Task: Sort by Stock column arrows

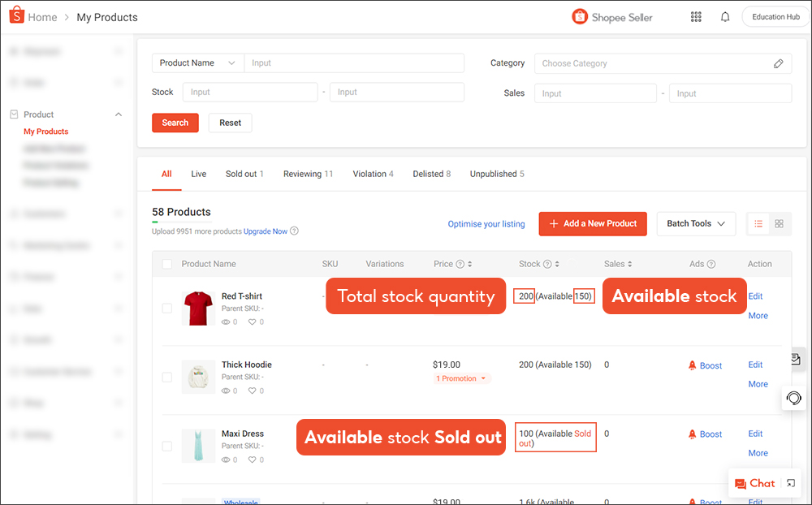Action: [557, 264]
